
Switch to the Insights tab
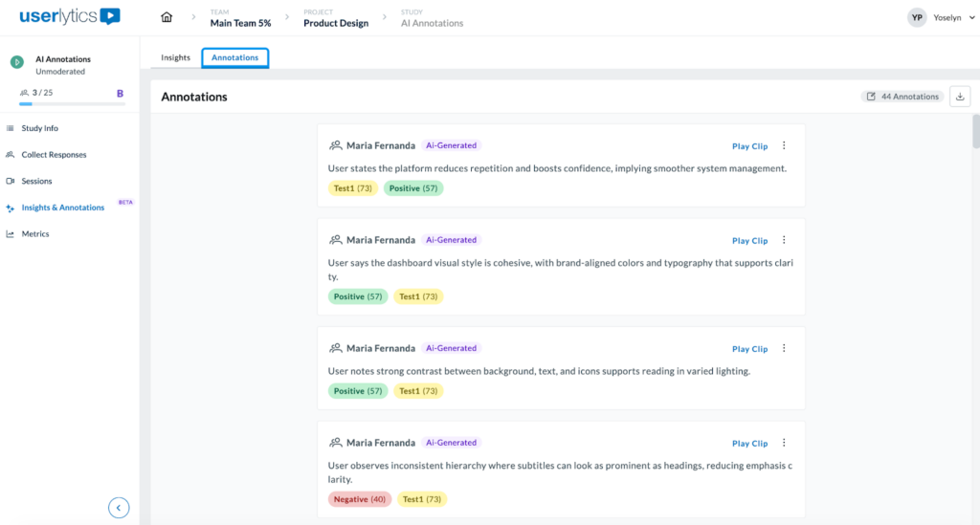pos(175,57)
